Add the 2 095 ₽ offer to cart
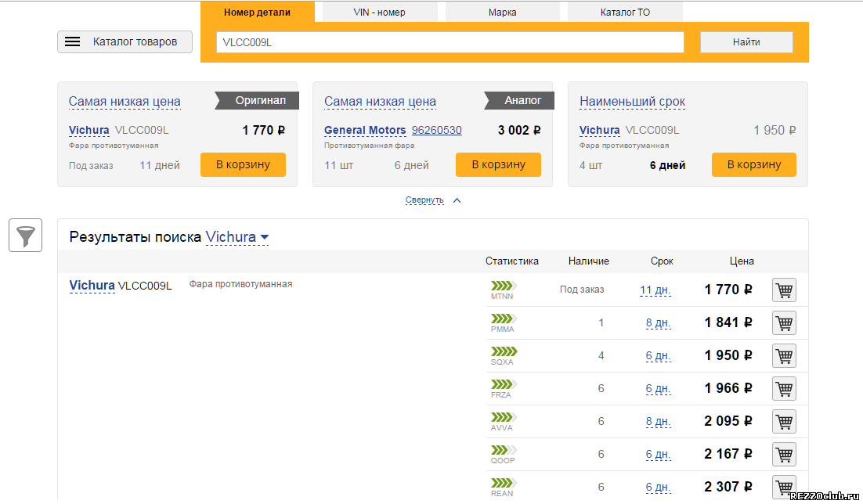 pos(784,422)
